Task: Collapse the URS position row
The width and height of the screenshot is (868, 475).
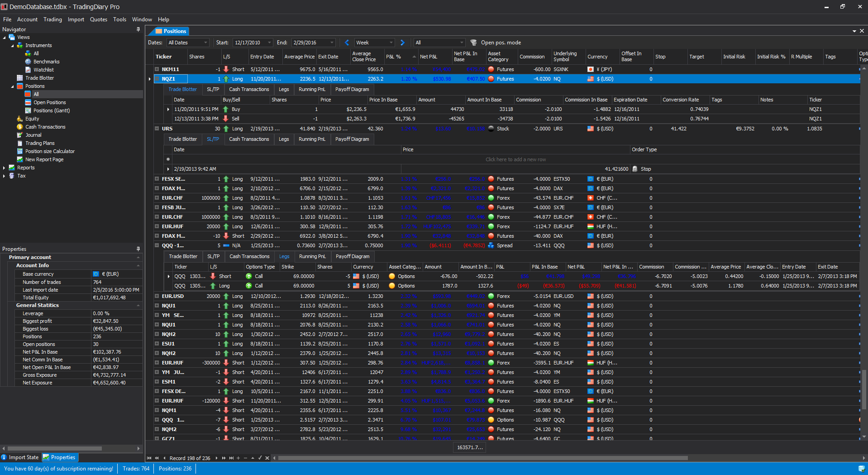Action: pyautogui.click(x=157, y=129)
